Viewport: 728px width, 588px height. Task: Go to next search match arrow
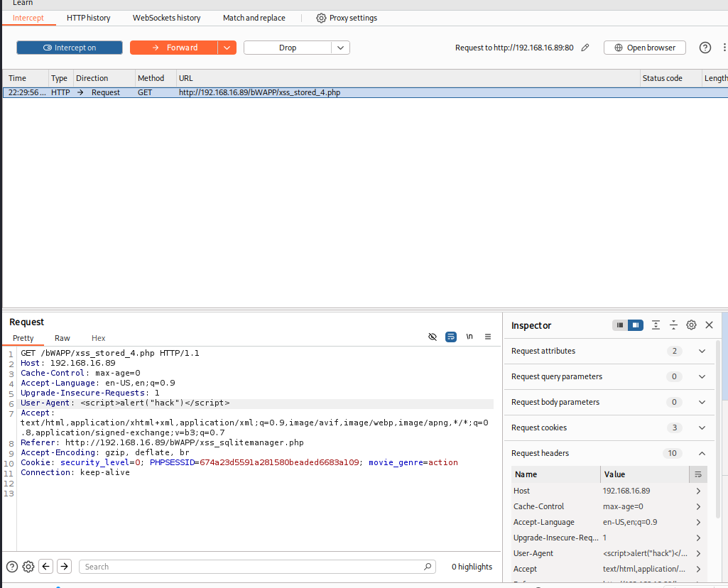tap(64, 566)
